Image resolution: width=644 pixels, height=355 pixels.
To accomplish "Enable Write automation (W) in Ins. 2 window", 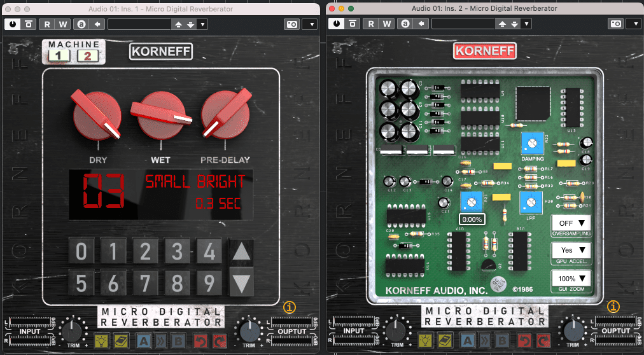I will point(387,24).
